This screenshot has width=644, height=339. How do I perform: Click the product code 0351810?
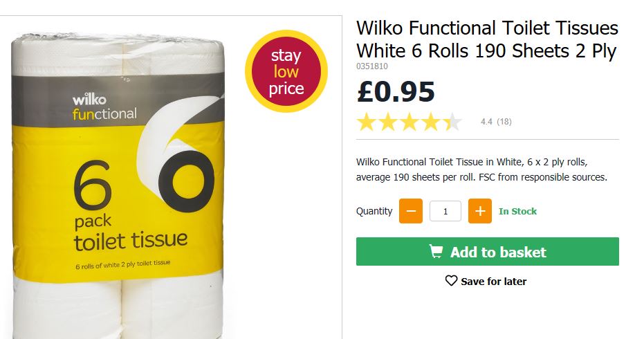pyautogui.click(x=371, y=66)
